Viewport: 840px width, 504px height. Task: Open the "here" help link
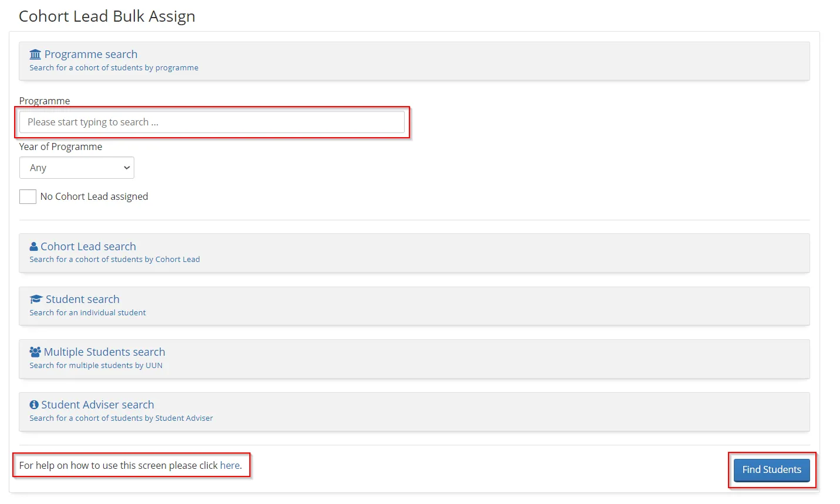[x=228, y=465]
